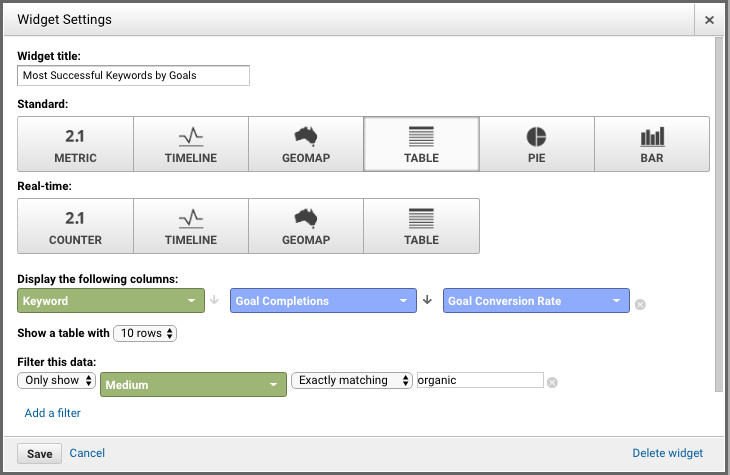
Task: Click Add a filter link
Action: click(x=53, y=413)
